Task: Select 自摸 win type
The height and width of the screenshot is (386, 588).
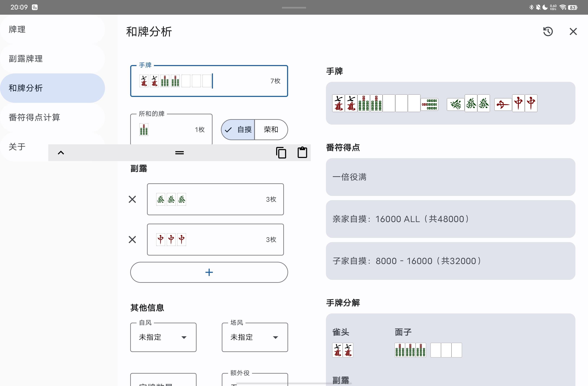Action: click(238, 130)
